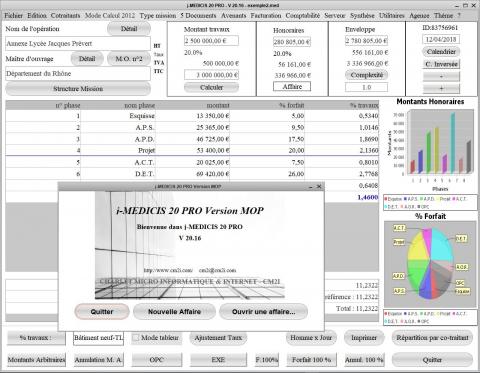Click the Annulation M. A. button
Image resolution: width=480 pixels, height=373 pixels.
[x=98, y=360]
